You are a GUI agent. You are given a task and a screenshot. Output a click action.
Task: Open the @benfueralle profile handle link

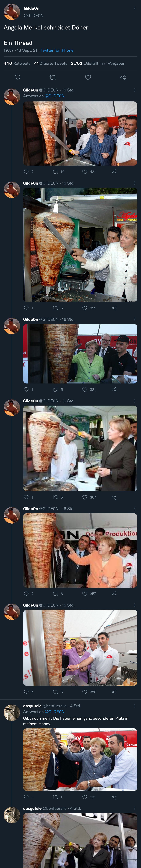coord(55,706)
